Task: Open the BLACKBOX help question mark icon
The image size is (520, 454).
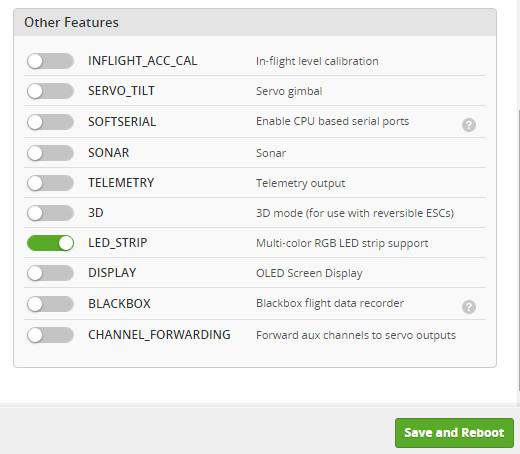Action: pos(469,307)
